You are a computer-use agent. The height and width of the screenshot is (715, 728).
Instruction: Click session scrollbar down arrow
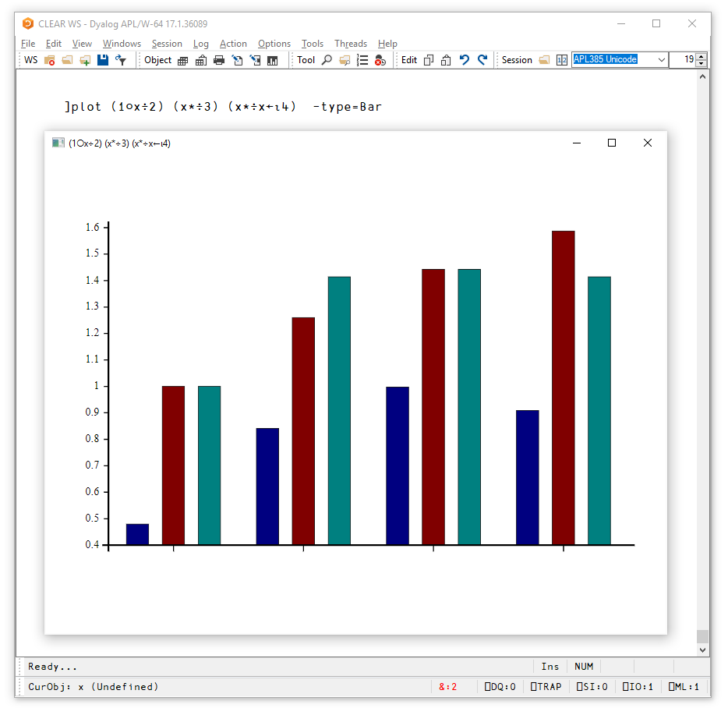[x=702, y=650]
